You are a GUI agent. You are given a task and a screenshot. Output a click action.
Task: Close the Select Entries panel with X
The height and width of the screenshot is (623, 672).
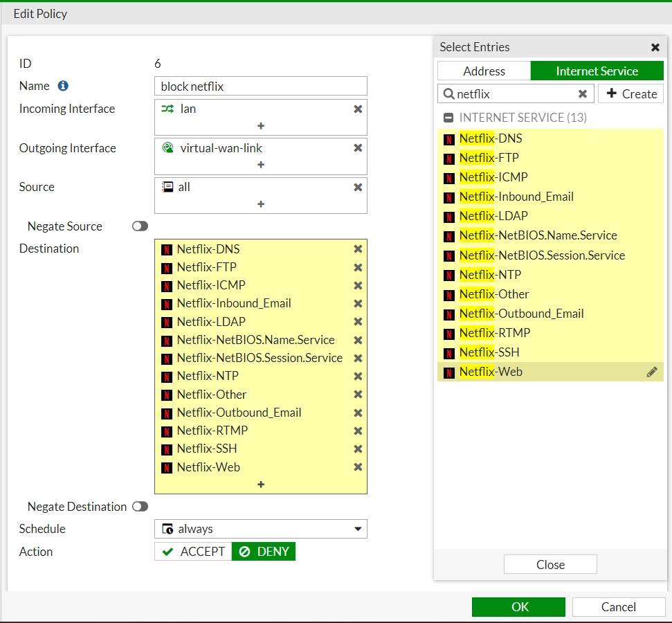click(x=655, y=47)
